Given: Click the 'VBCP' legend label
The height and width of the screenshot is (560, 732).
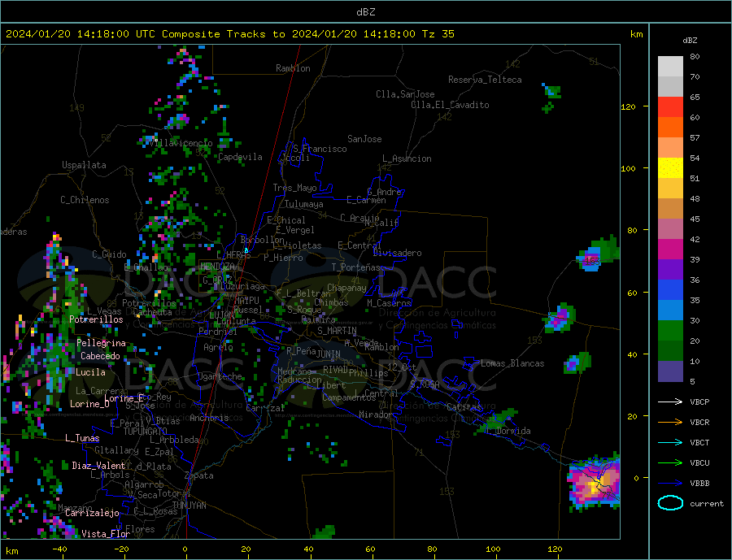Looking at the screenshot, I should coord(699,402).
